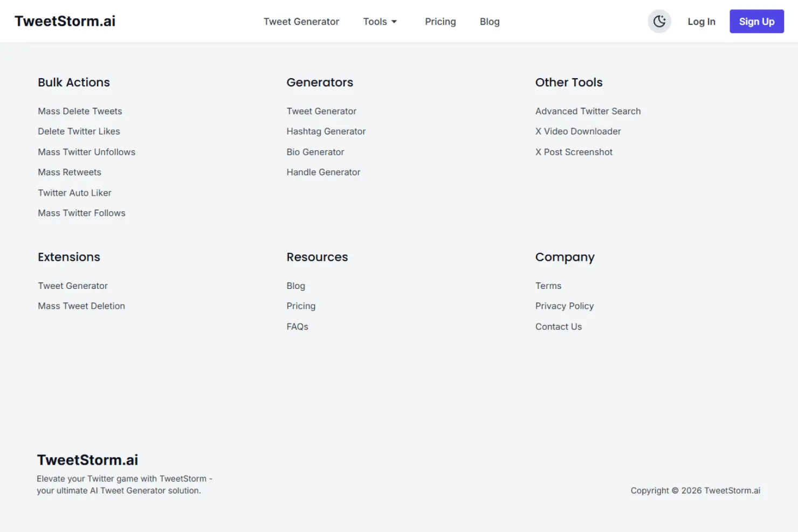The height and width of the screenshot is (532, 798).
Task: Open Privacy Policy link
Action: pos(565,306)
